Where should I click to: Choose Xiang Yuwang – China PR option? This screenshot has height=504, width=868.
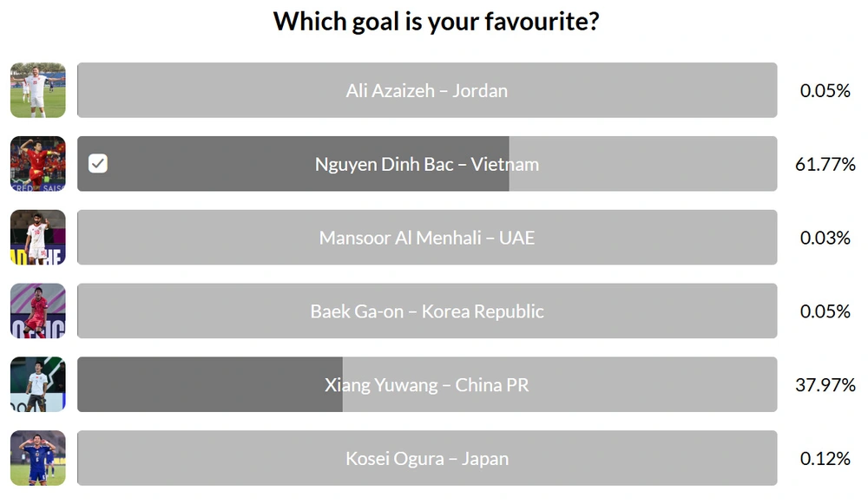point(426,384)
